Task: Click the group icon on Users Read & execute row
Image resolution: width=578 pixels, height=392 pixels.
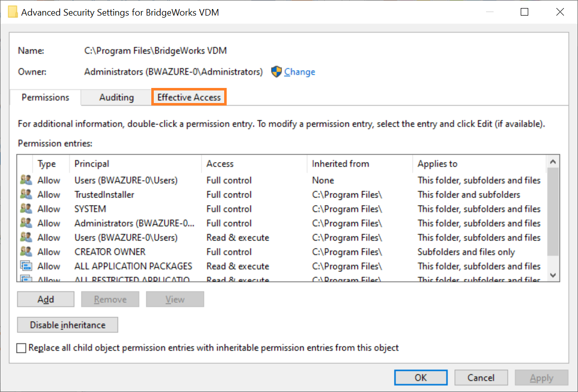Action: (26, 237)
